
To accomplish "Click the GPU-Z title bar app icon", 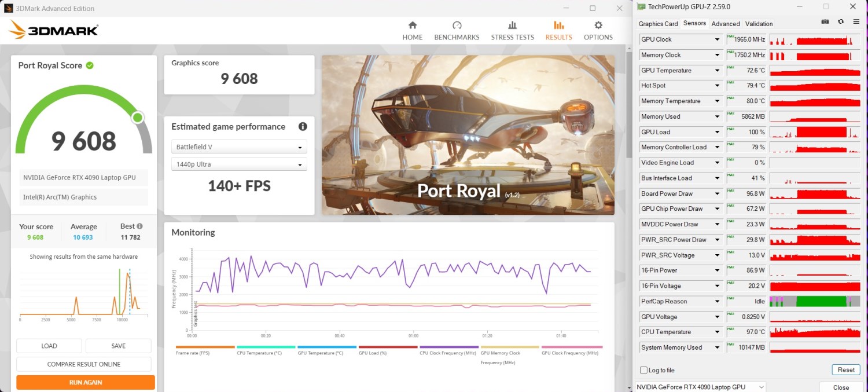I will point(642,6).
